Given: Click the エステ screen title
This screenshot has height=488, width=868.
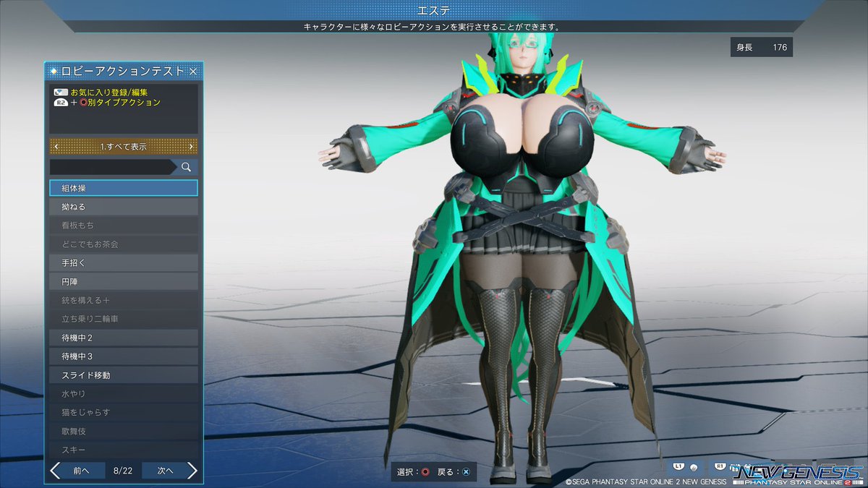Looking at the screenshot, I should click(434, 10).
